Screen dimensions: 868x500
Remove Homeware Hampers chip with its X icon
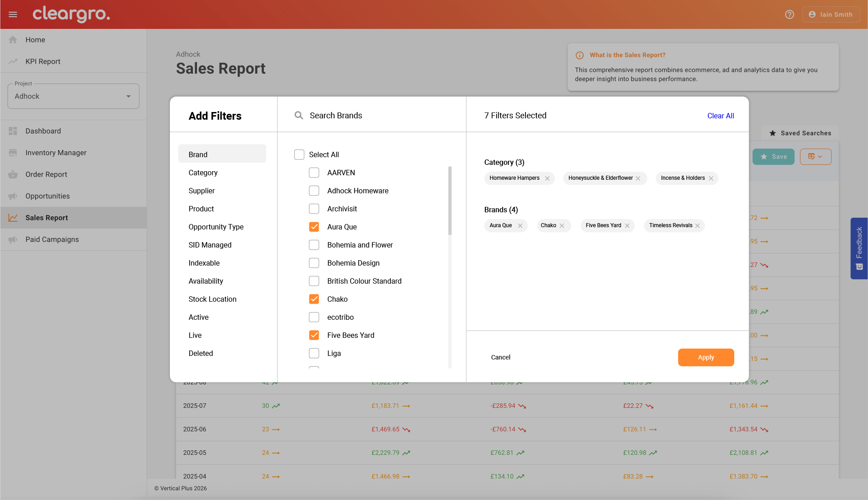[547, 178]
